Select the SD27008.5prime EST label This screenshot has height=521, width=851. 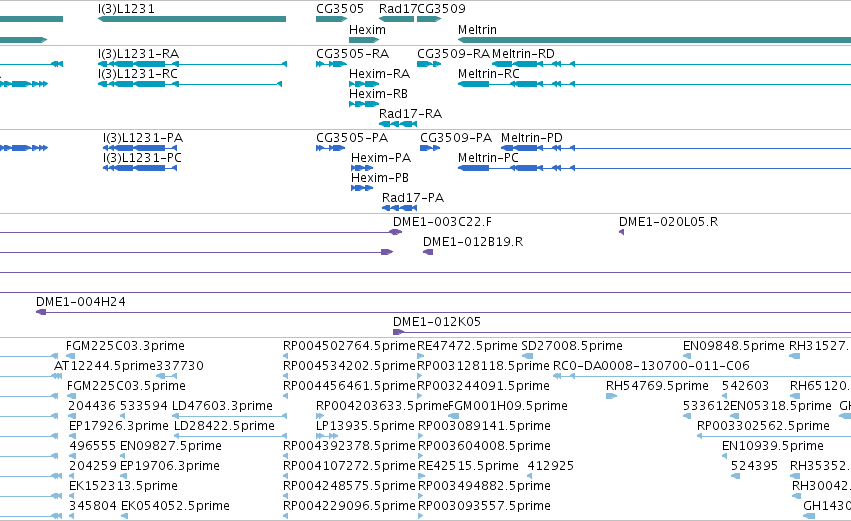(x=572, y=346)
